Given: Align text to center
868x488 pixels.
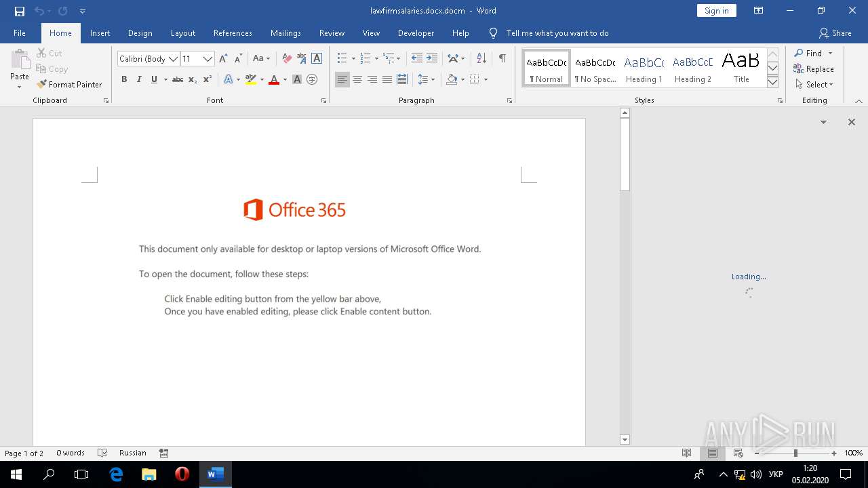Looking at the screenshot, I should [357, 79].
